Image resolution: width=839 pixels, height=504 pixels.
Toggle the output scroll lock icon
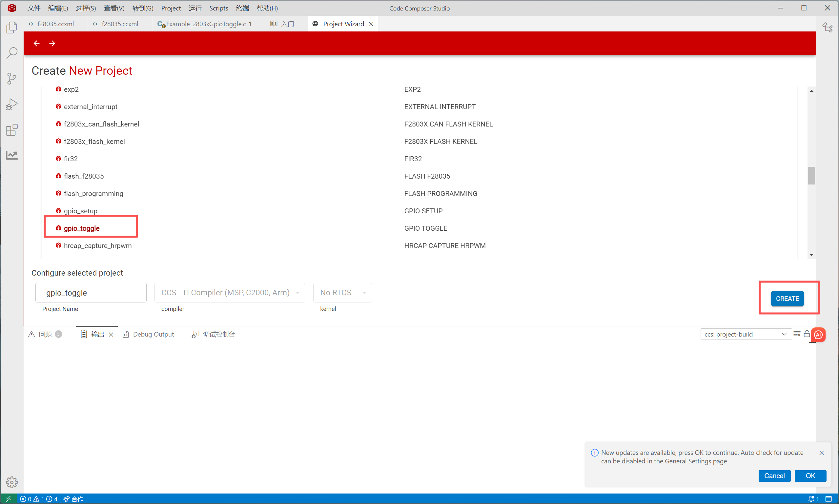tap(807, 334)
